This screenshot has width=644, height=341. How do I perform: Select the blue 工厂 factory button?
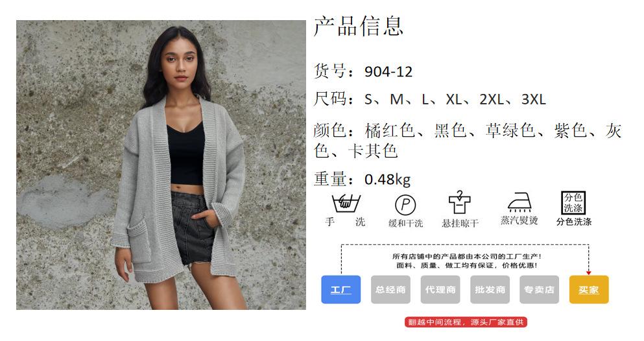click(x=341, y=290)
